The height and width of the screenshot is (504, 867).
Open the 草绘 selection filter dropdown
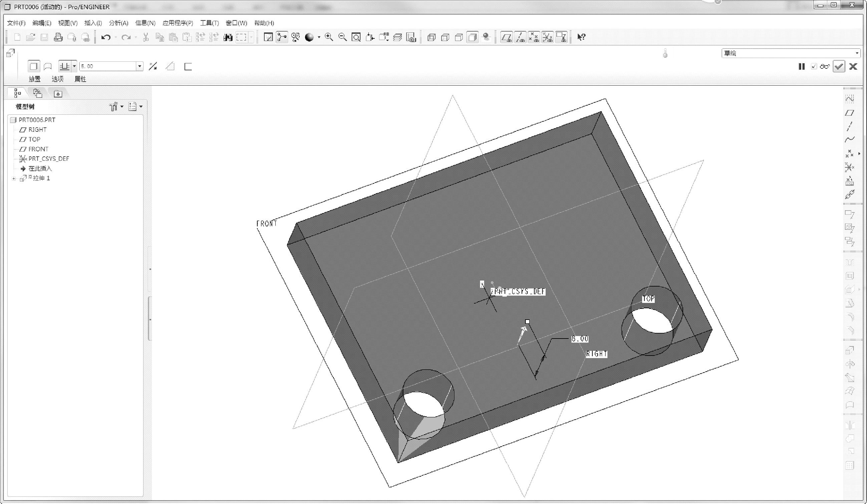pyautogui.click(x=857, y=53)
